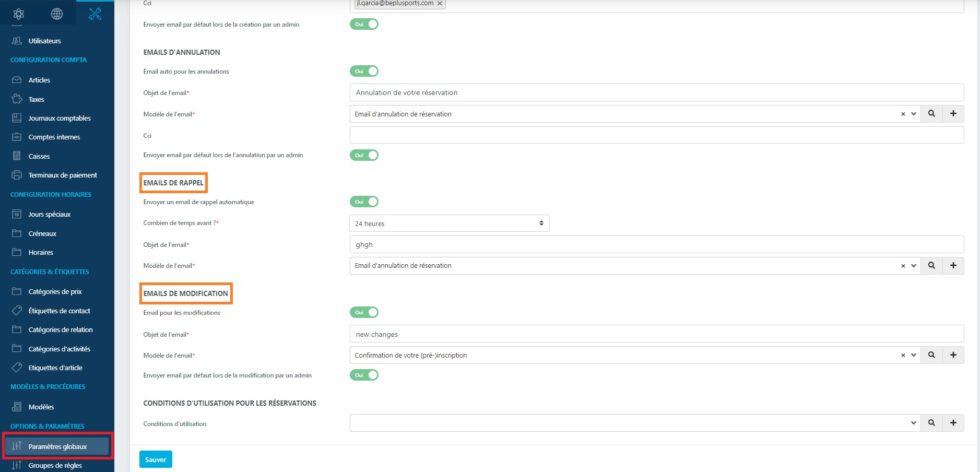Open the globe tab in sidebar header

(x=56, y=13)
